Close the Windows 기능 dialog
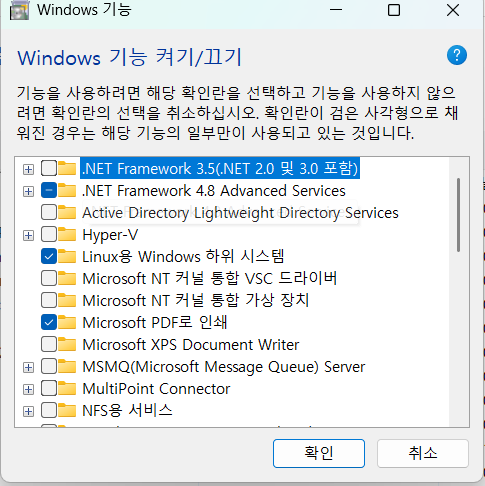The width and height of the screenshot is (485, 486). click(x=453, y=10)
